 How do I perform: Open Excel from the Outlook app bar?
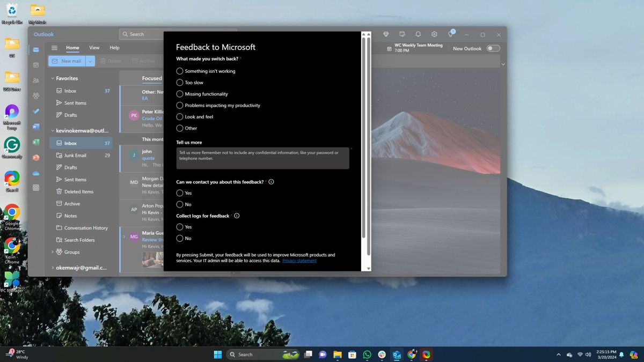(36, 142)
